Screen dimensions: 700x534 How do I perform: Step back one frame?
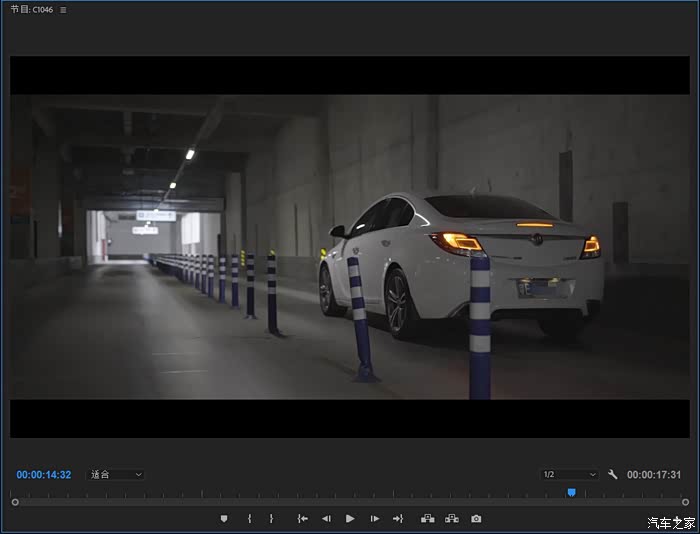pyautogui.click(x=326, y=518)
